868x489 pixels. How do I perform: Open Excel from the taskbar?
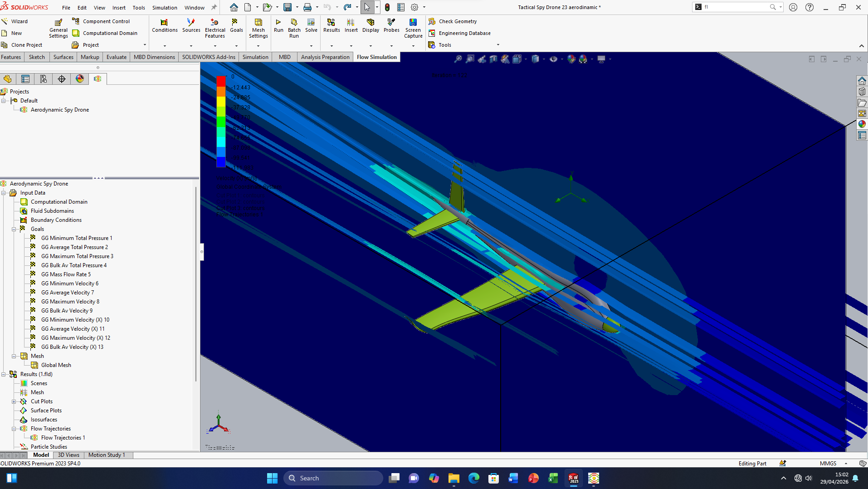pos(553,478)
